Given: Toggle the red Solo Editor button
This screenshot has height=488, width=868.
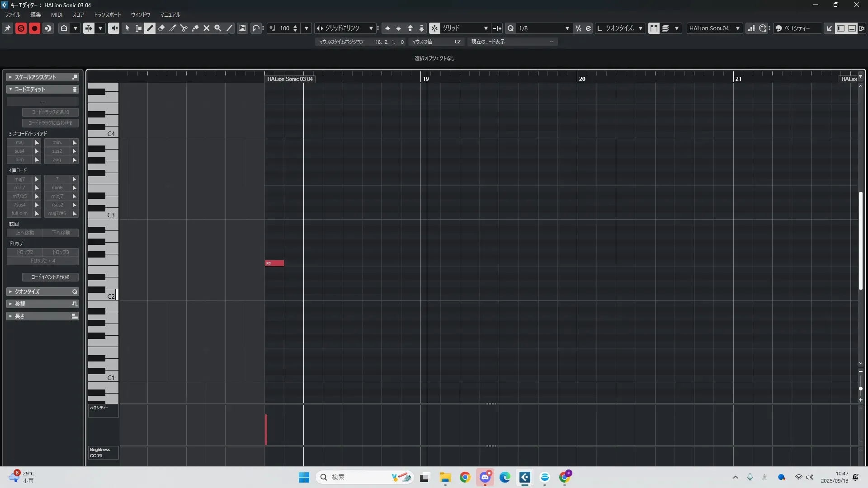Looking at the screenshot, I should tap(21, 28).
